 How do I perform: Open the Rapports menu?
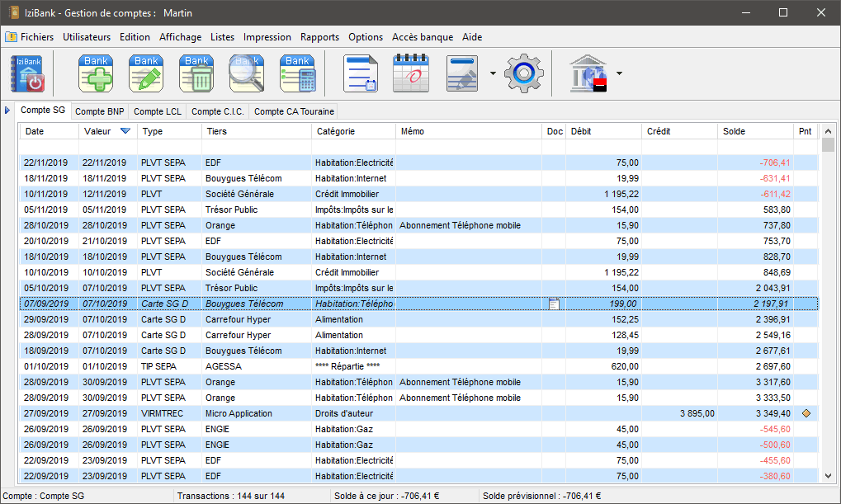click(x=319, y=37)
